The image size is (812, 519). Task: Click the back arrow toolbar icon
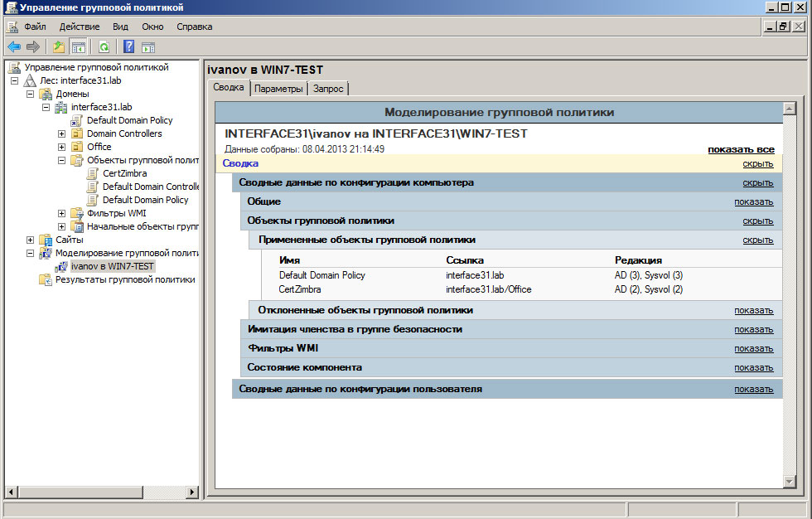click(x=14, y=46)
